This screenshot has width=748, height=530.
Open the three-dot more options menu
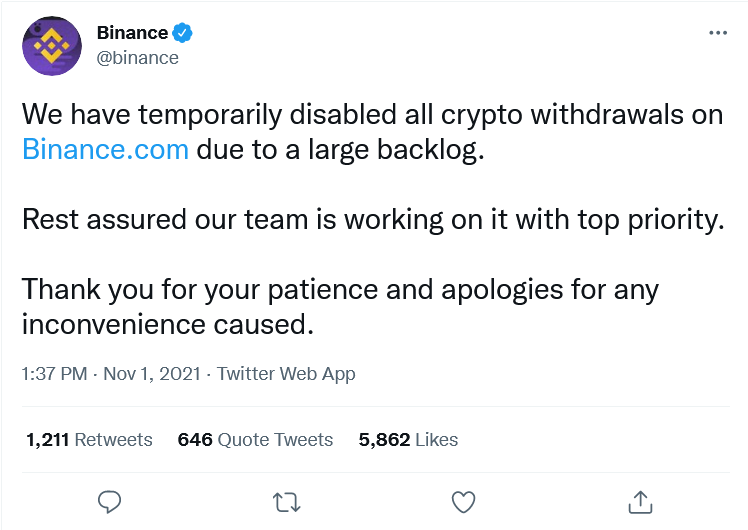(718, 33)
